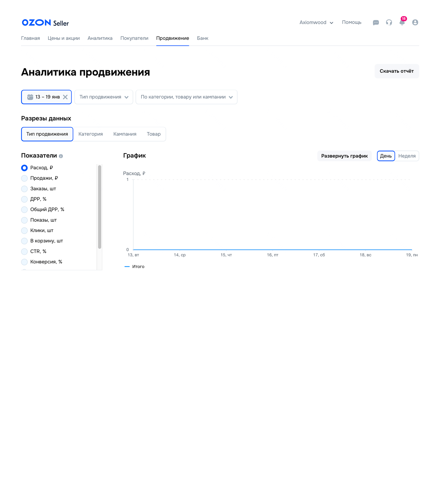Clear the 13 – 19 янв date filter
The image size is (433, 504).
[x=65, y=97]
